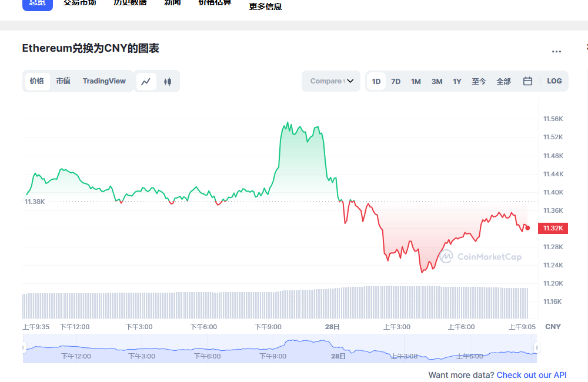Click the left handle of range navigator

[x=24, y=348]
